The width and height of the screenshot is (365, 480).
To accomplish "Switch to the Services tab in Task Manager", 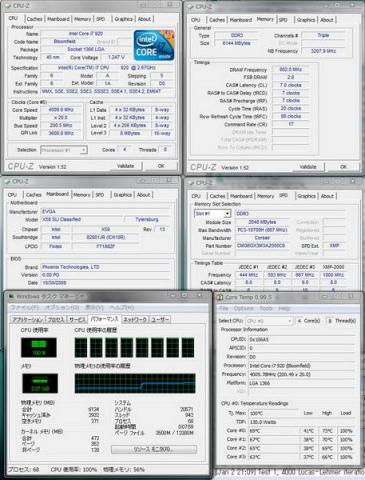I will [x=77, y=319].
